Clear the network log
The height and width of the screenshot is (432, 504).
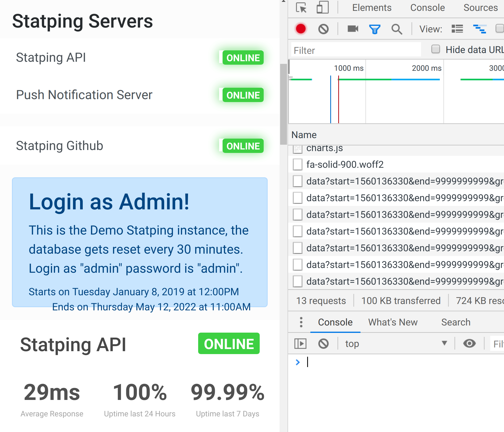323,29
